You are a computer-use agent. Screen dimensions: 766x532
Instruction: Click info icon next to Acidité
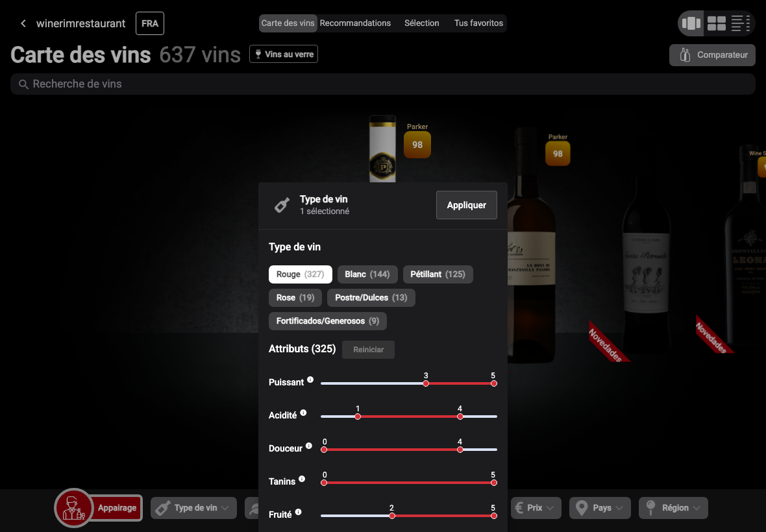tap(303, 413)
